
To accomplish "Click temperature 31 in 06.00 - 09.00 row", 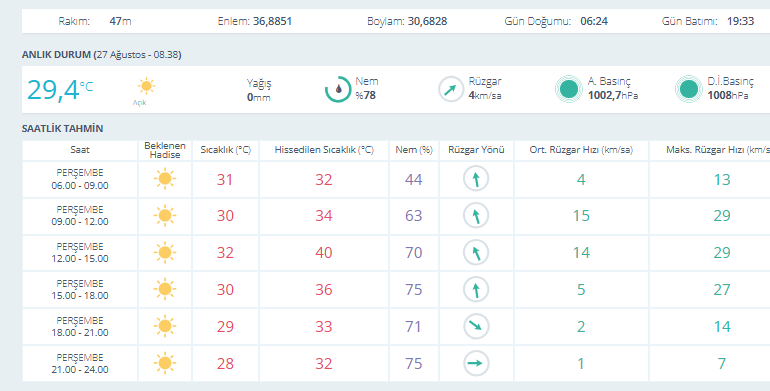I will [x=225, y=179].
